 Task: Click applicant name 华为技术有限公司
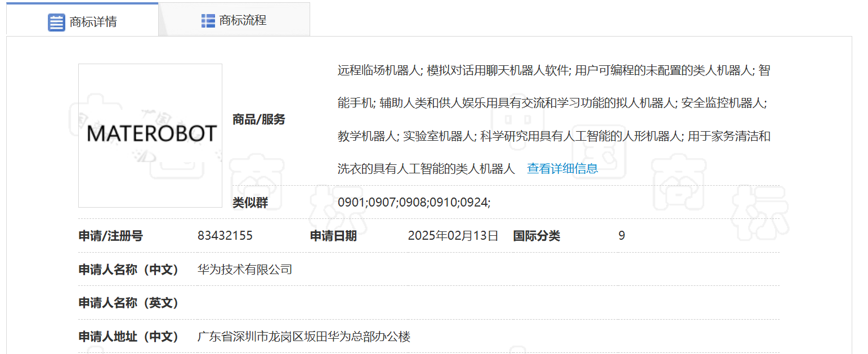pyautogui.click(x=245, y=270)
